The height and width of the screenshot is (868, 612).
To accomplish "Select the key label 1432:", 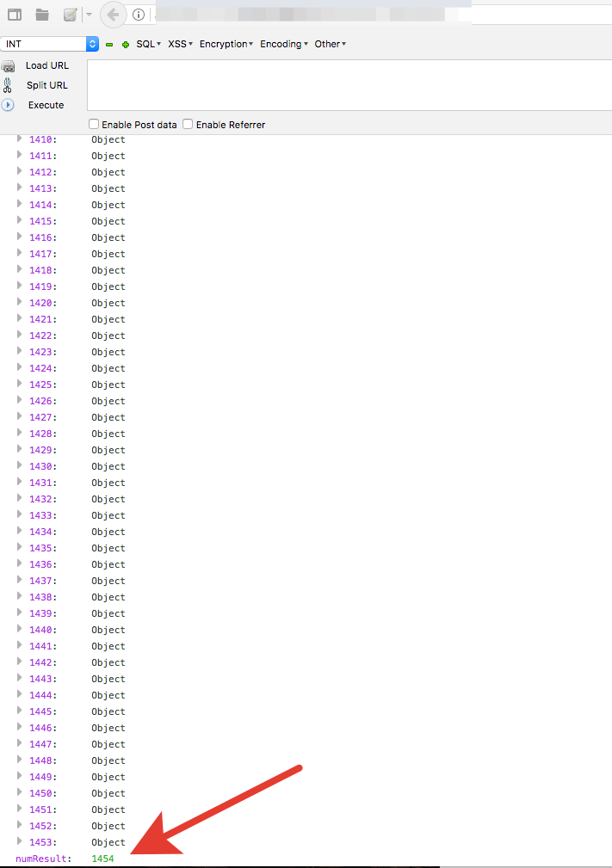I will tap(43, 499).
